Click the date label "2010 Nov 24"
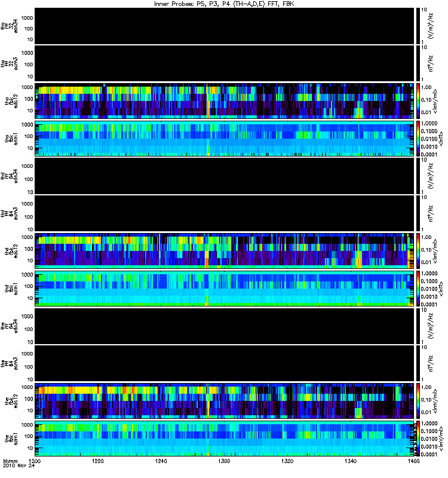The width and height of the screenshot is (448, 478). [x=19, y=466]
